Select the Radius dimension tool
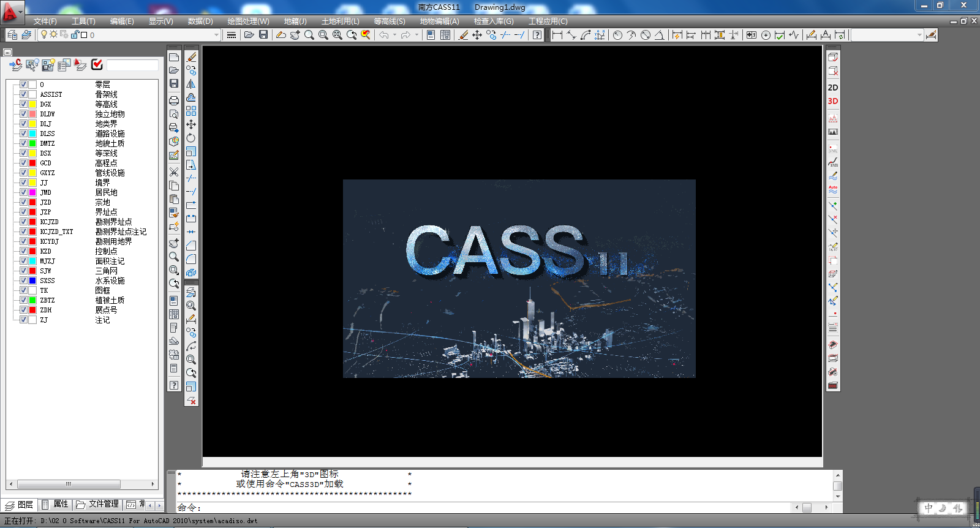 617,35
